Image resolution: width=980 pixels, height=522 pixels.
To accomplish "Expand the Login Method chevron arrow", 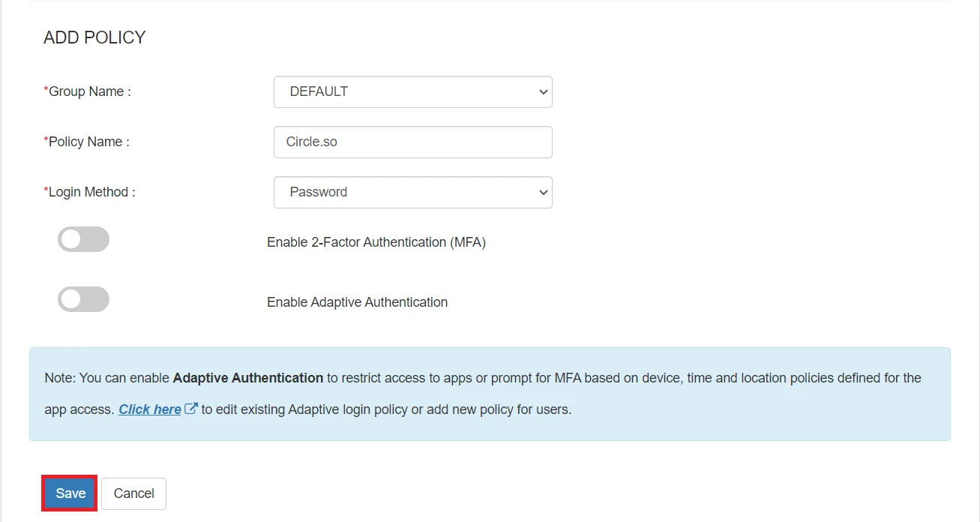I will pyautogui.click(x=542, y=193).
